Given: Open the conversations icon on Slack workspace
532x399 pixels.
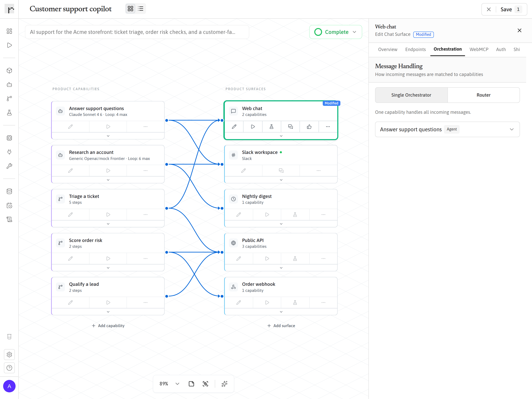Looking at the screenshot, I should pos(281,171).
